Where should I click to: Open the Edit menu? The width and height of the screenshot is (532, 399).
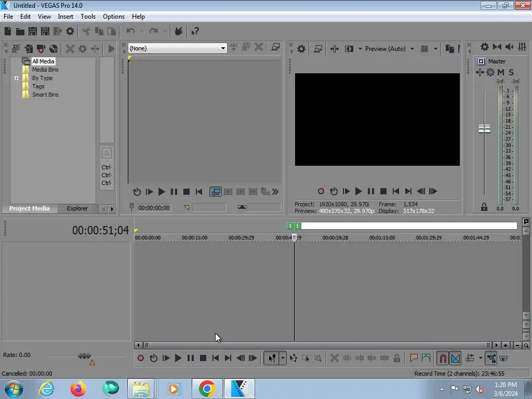click(25, 16)
